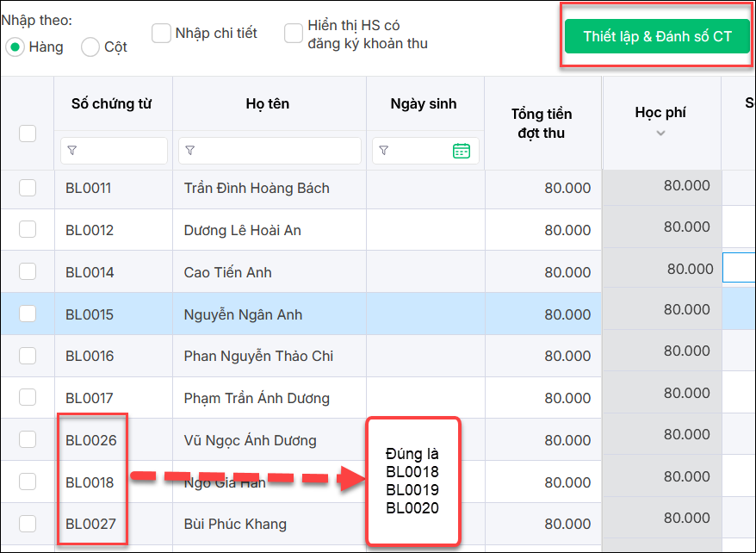
Task: Click the Ngày sinh date filter field
Action: 418,151
